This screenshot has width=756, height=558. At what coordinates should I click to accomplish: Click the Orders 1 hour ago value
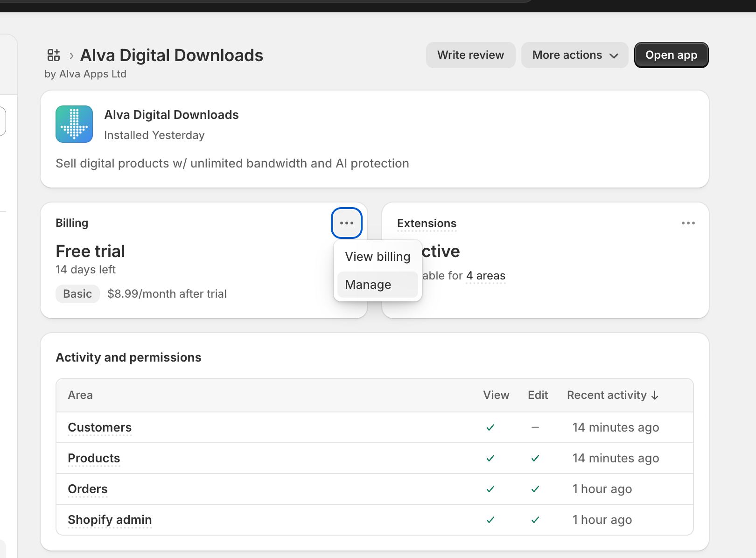602,489
